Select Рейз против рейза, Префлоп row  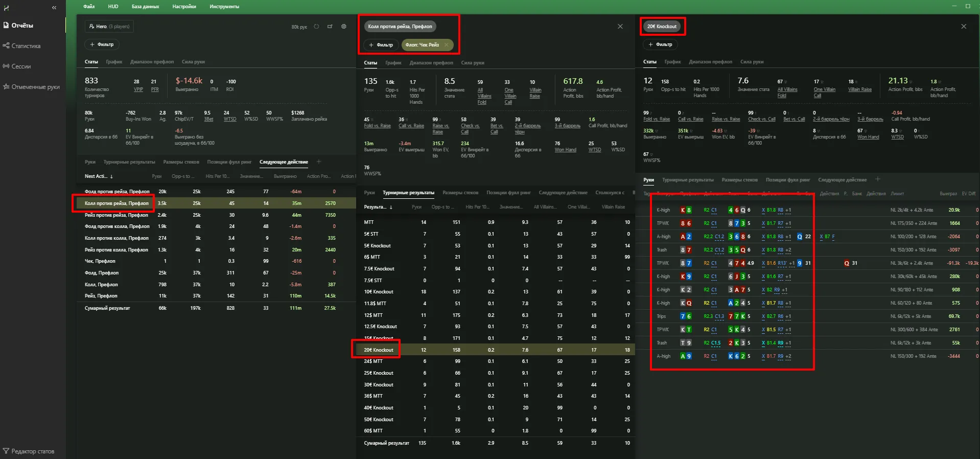(x=116, y=215)
